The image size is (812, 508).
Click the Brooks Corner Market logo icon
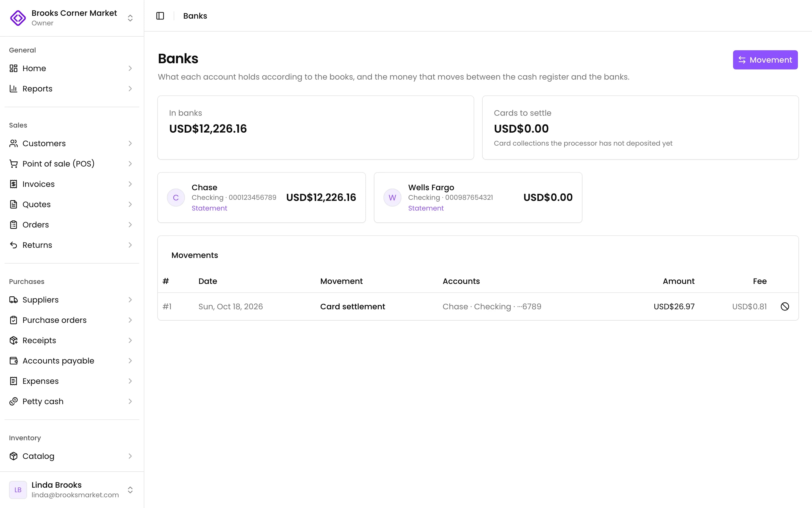(x=18, y=18)
